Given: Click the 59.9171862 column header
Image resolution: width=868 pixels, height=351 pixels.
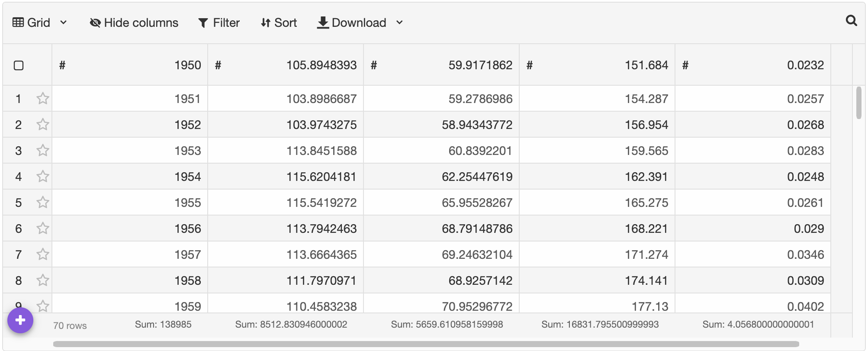Looking at the screenshot, I should coord(441,65).
